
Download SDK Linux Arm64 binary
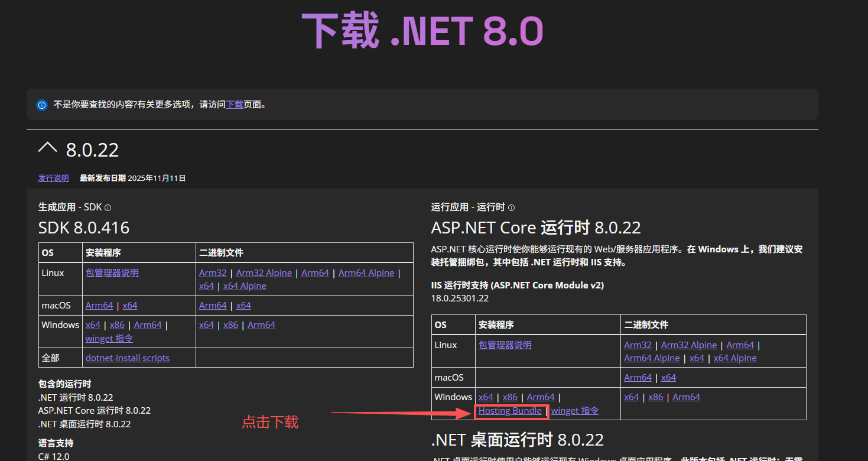point(315,273)
